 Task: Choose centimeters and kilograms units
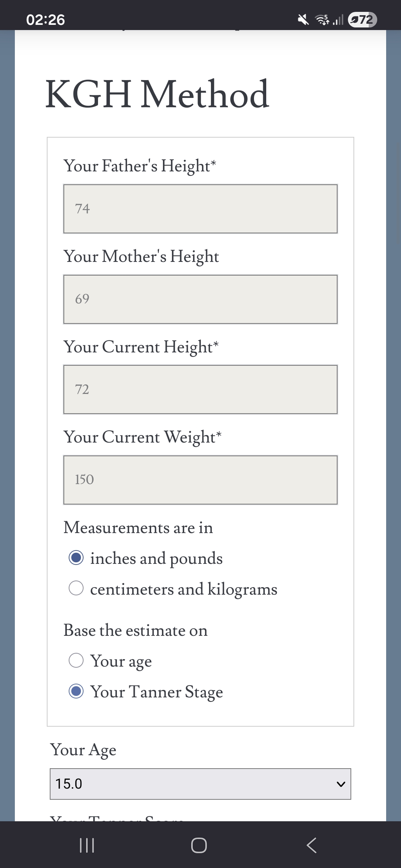tap(76, 588)
